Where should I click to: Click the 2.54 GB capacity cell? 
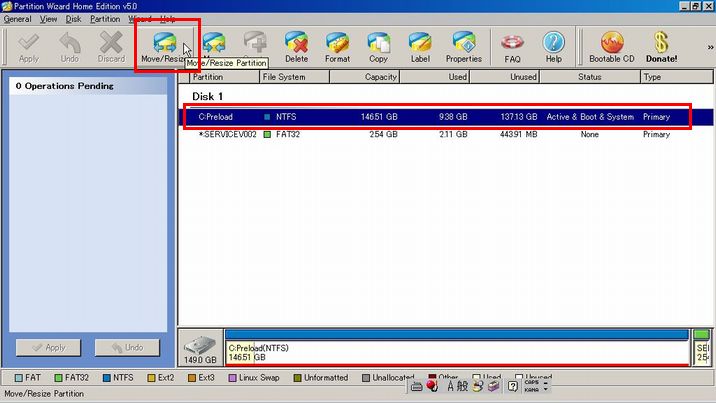point(384,135)
